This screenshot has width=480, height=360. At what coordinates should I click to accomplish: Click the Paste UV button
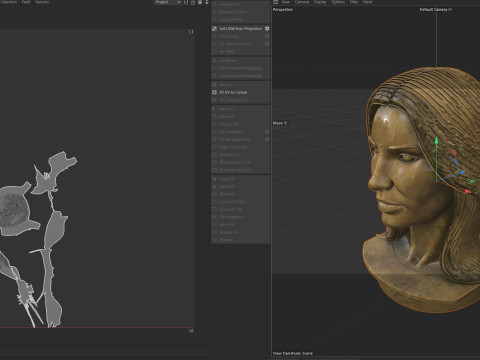(240, 187)
